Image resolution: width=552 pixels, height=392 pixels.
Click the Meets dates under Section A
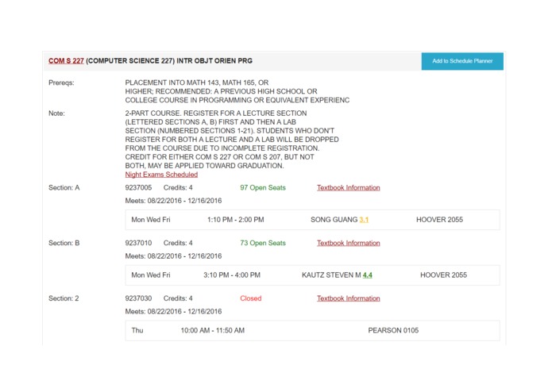(x=174, y=201)
